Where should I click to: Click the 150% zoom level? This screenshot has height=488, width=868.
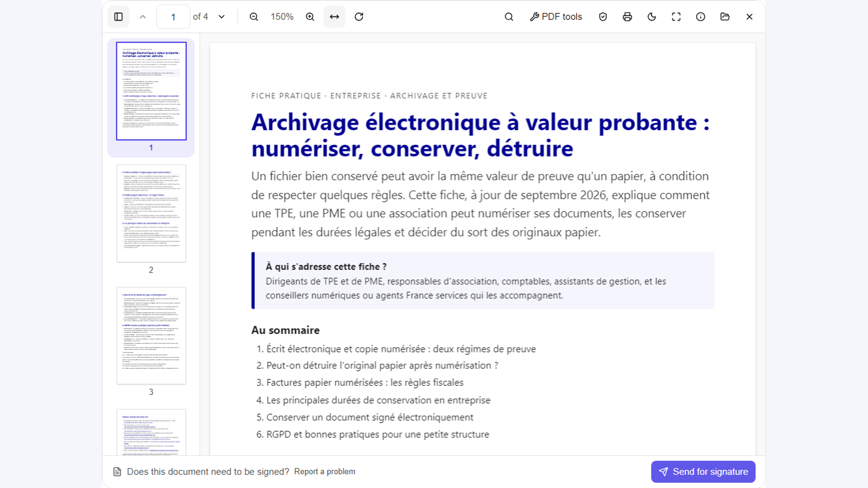point(282,17)
